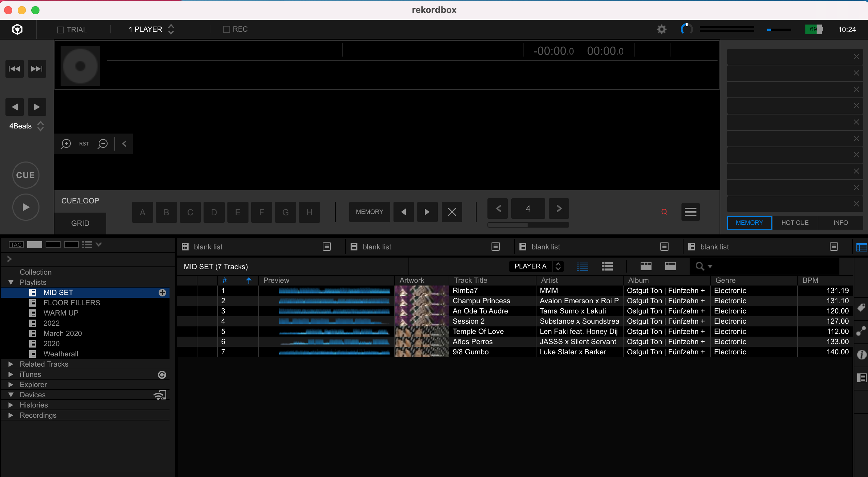Open the info side panel icon
868x477 pixels.
pos(862,355)
